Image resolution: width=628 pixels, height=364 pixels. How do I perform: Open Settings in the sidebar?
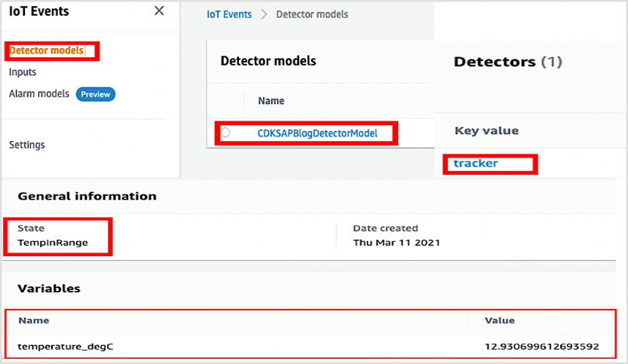pos(27,145)
